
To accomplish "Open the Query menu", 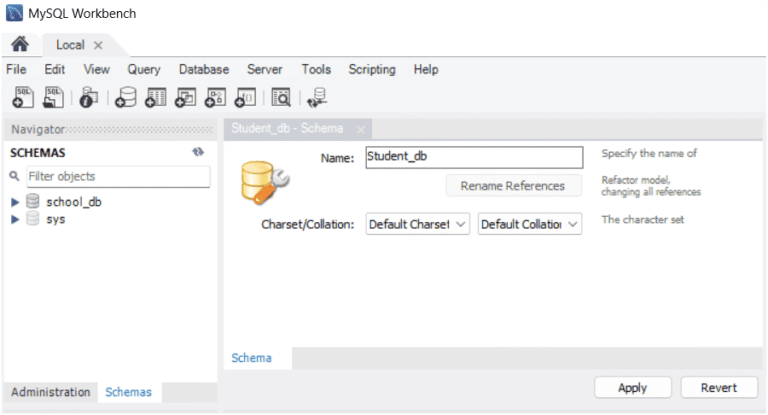I will click(x=144, y=70).
